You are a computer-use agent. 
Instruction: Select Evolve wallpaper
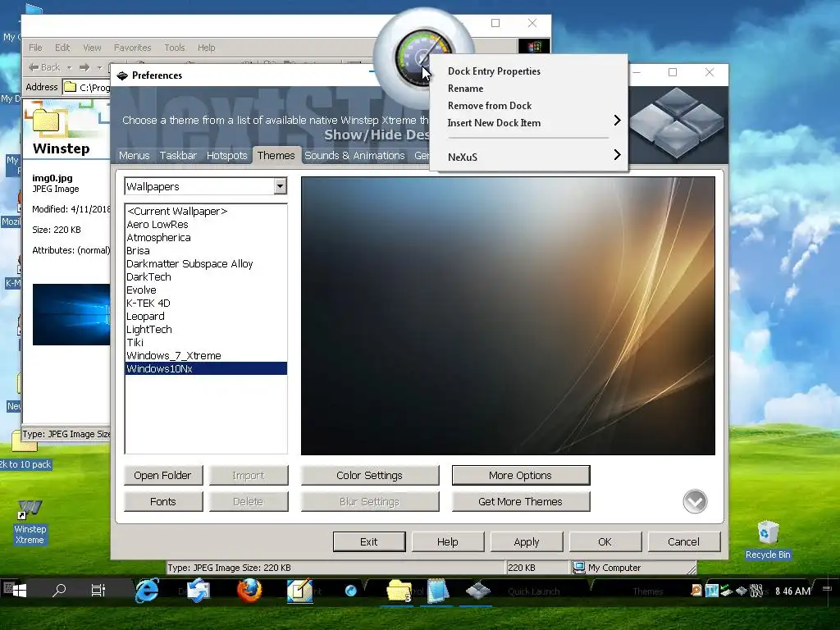[x=206, y=290]
